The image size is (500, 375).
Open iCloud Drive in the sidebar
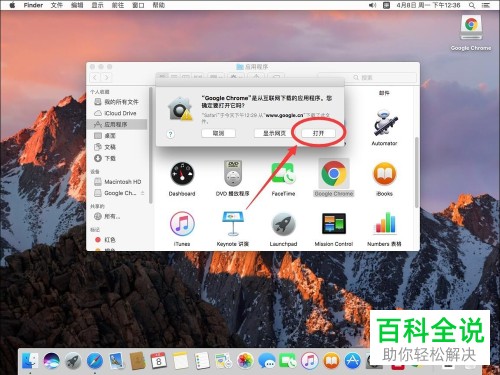point(117,113)
